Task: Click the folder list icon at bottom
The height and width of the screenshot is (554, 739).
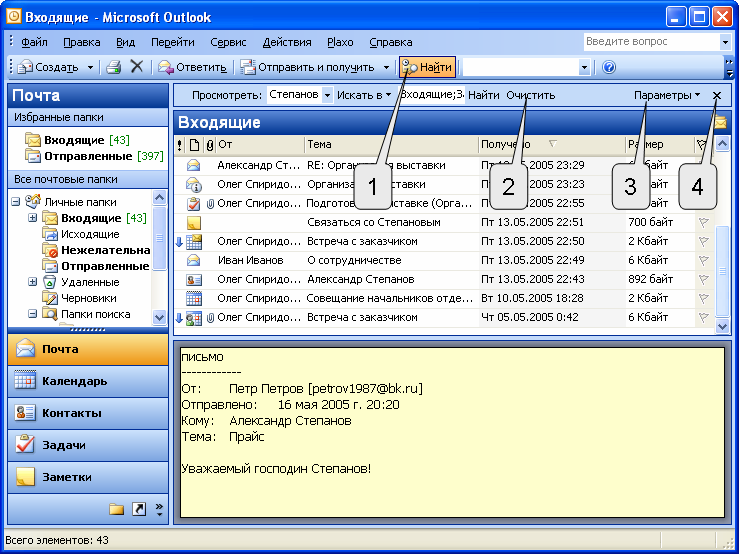Action: (116, 509)
